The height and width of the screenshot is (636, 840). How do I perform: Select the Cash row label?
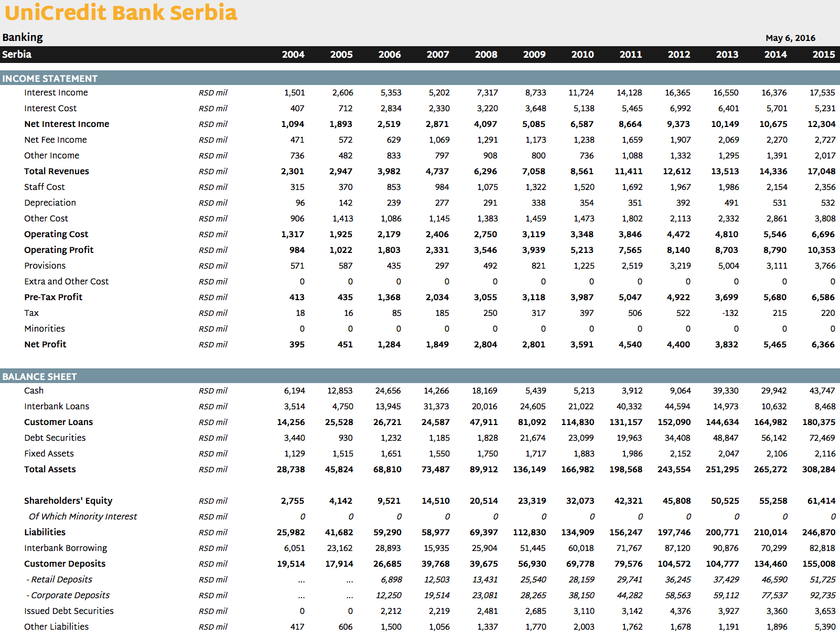tap(34, 391)
